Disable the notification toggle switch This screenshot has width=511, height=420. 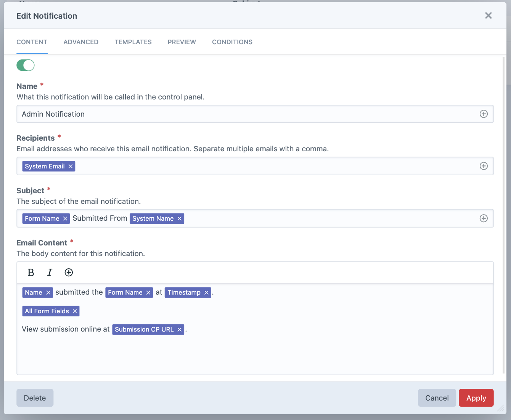25,65
